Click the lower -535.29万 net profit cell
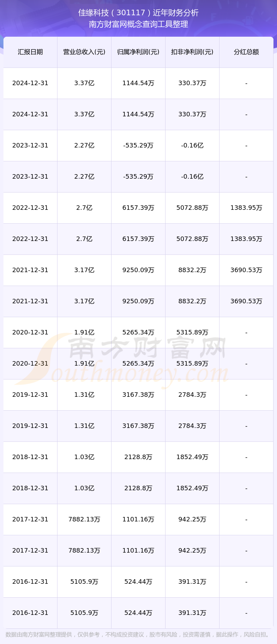Image resolution: width=277 pixels, height=644 pixels. coord(138,177)
